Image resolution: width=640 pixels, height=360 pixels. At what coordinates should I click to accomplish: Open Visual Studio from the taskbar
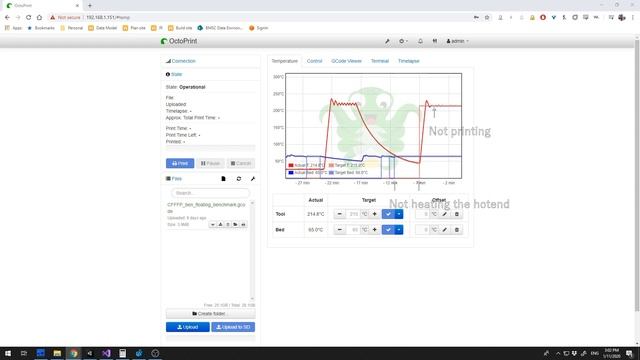(x=106, y=353)
